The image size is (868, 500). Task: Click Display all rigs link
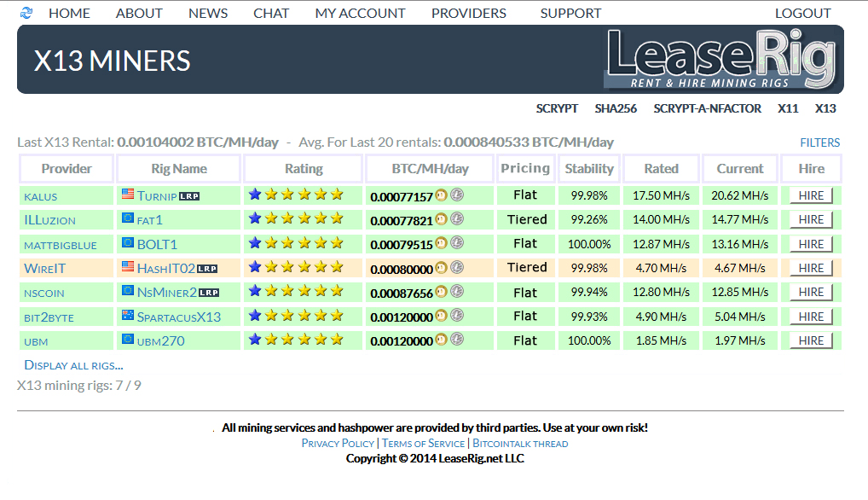pos(73,365)
